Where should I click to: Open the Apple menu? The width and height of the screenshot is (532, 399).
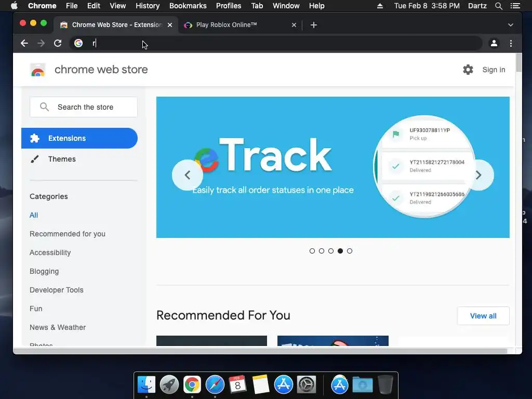(14, 6)
